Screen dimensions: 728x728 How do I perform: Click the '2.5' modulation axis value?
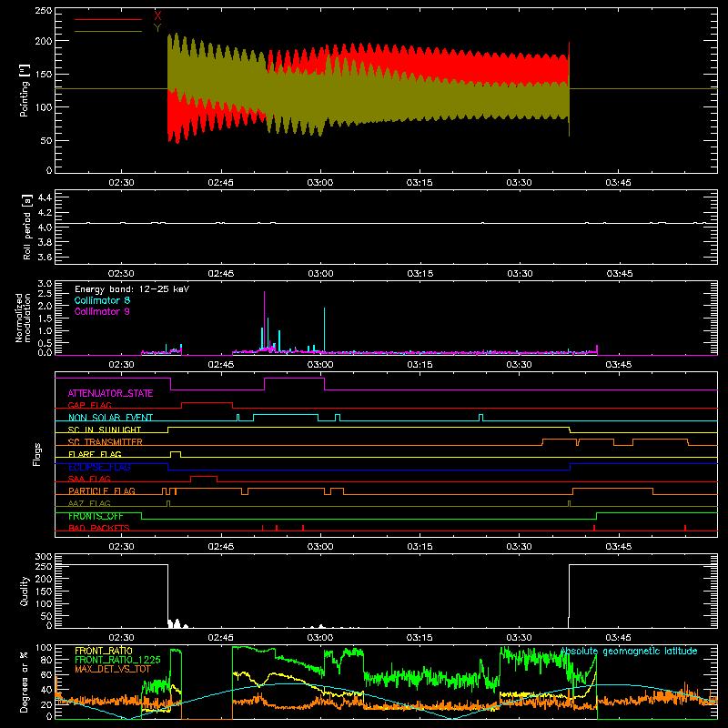tap(45, 294)
